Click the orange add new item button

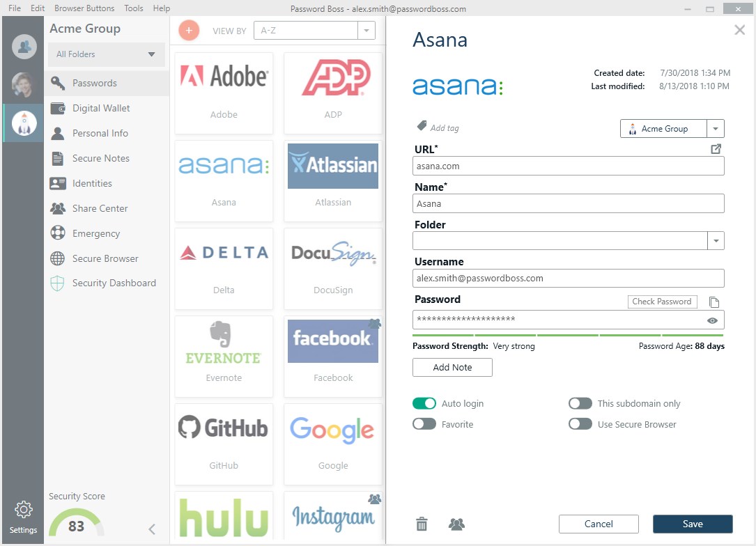(189, 31)
